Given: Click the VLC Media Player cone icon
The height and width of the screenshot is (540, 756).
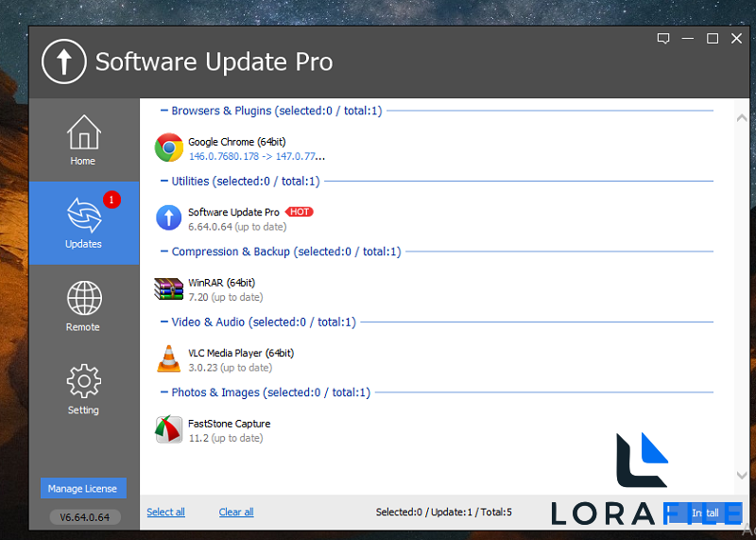Looking at the screenshot, I should [x=169, y=358].
